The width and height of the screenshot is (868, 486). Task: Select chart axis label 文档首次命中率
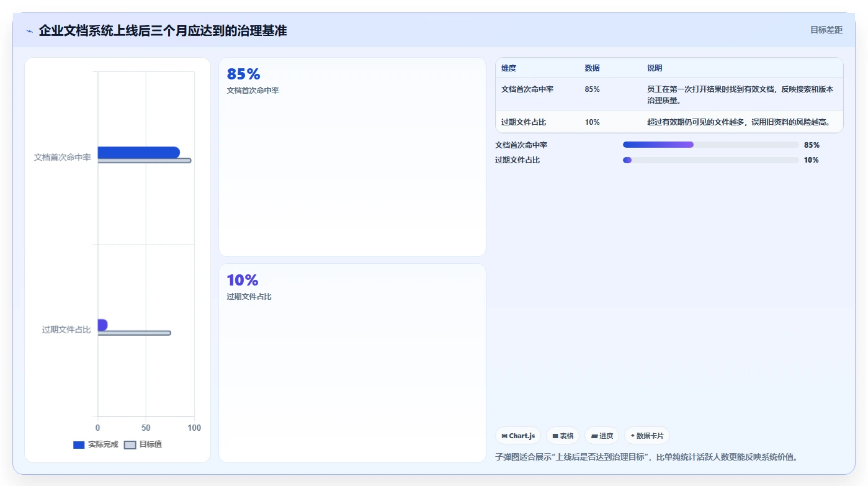pos(63,158)
